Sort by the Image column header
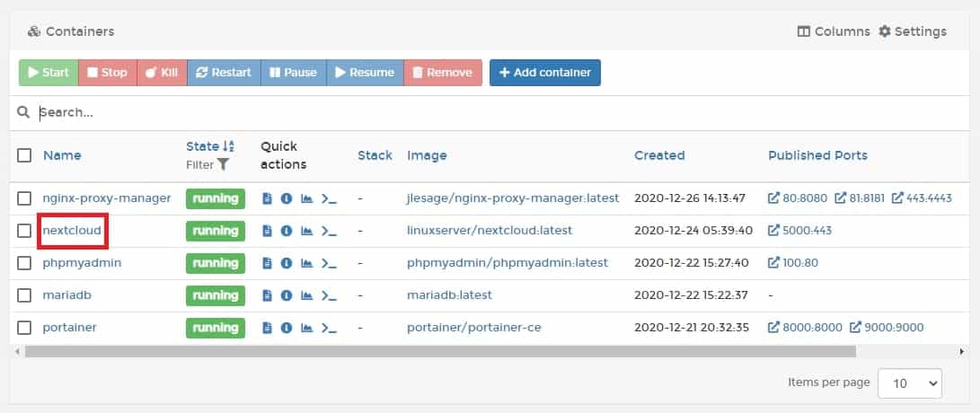Screen dimensions: 980x413 [427, 155]
